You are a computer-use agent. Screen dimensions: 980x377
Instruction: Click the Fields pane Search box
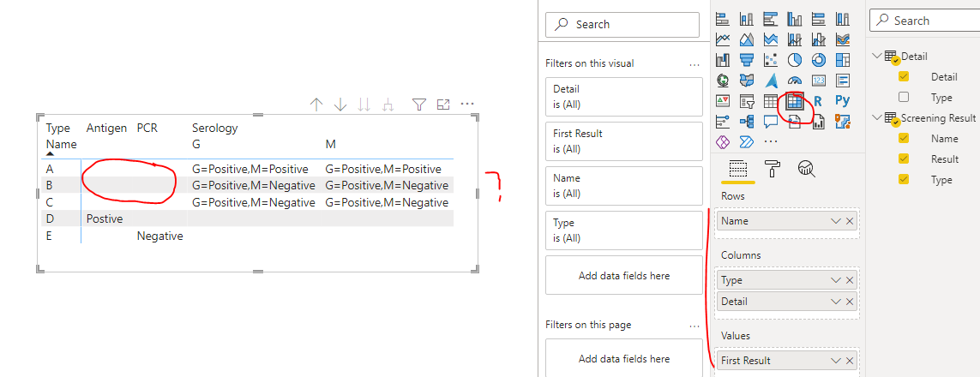(925, 21)
